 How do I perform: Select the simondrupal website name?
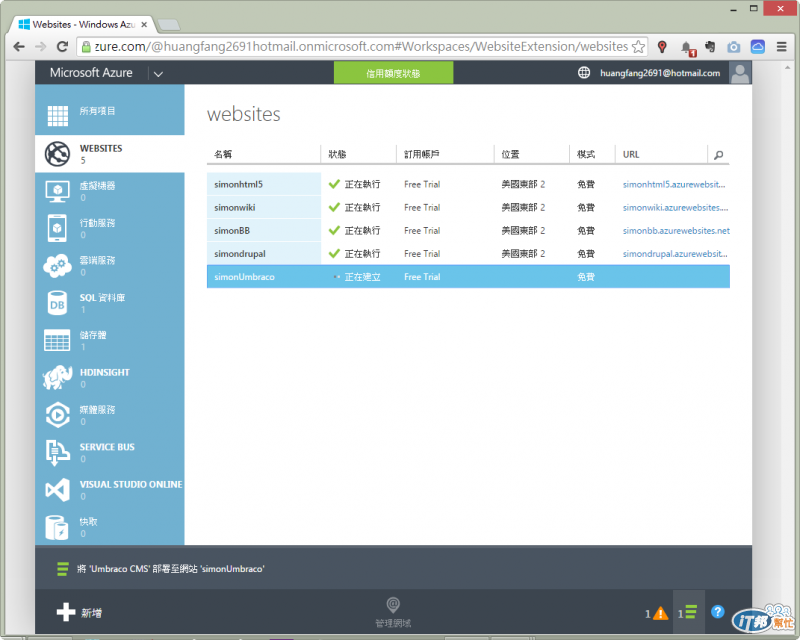click(240, 254)
